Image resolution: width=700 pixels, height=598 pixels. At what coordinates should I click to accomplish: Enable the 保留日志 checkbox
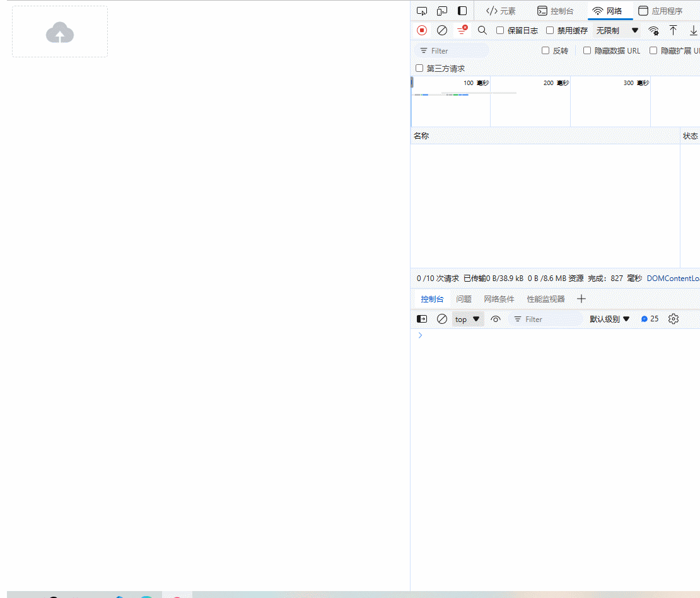(x=500, y=30)
